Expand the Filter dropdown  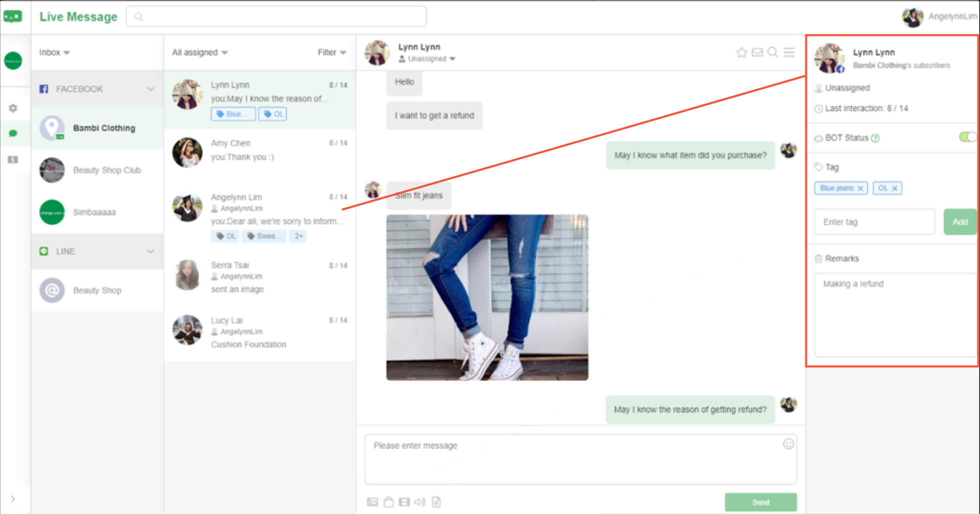point(331,52)
